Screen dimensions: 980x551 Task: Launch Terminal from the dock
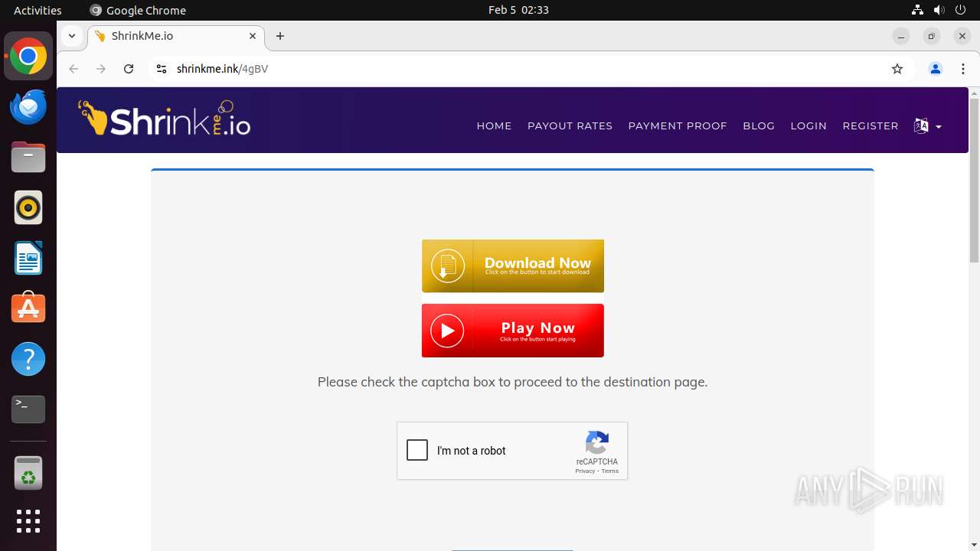(x=28, y=409)
